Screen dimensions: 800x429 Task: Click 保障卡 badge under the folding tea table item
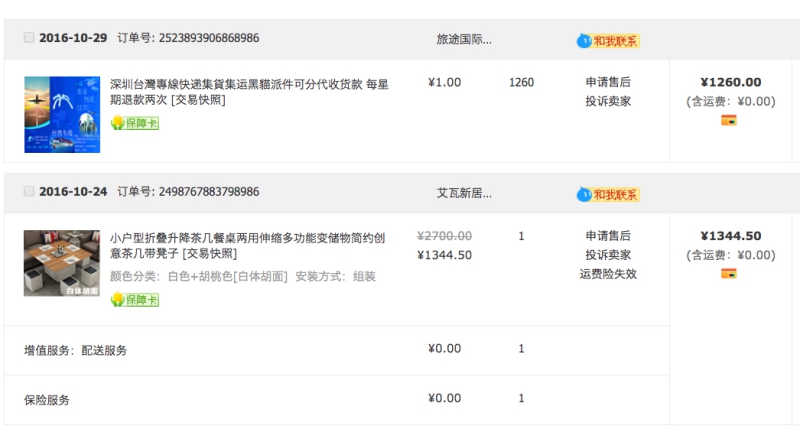pyautogui.click(x=135, y=299)
